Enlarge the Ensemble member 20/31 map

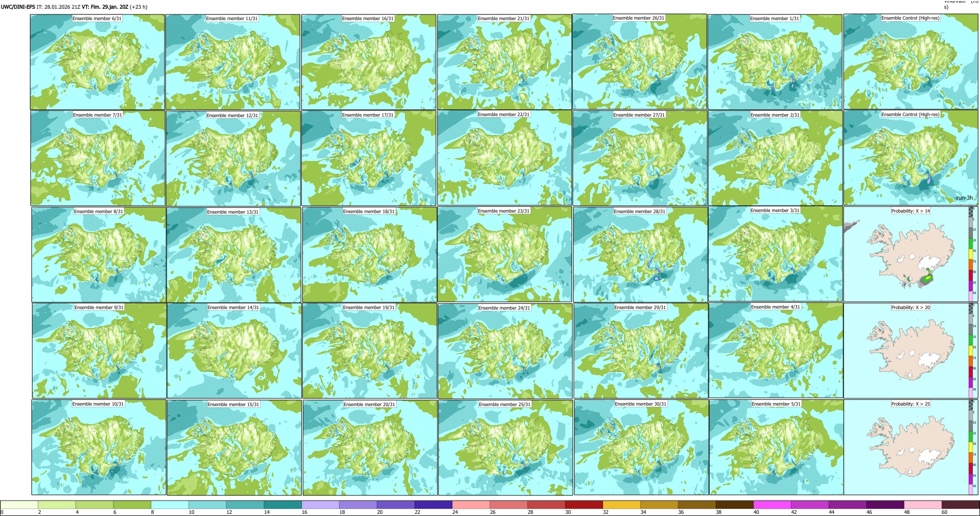370,447
